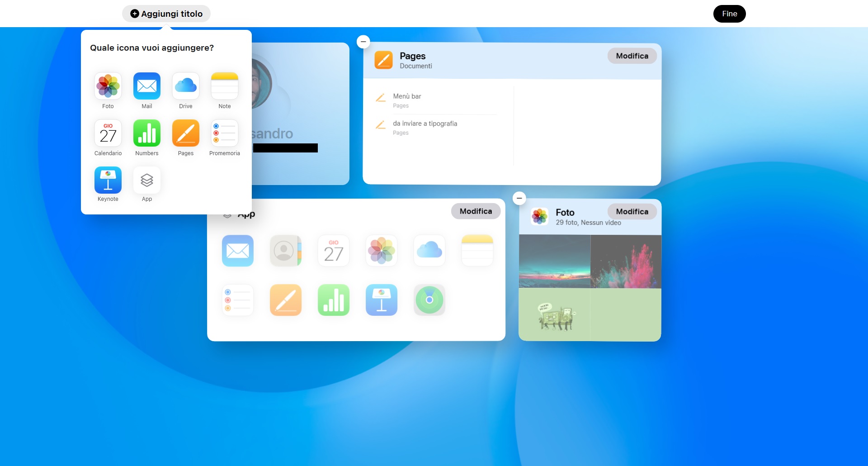Remove the Foto tile with minus button
The image size is (868, 466).
(x=519, y=198)
